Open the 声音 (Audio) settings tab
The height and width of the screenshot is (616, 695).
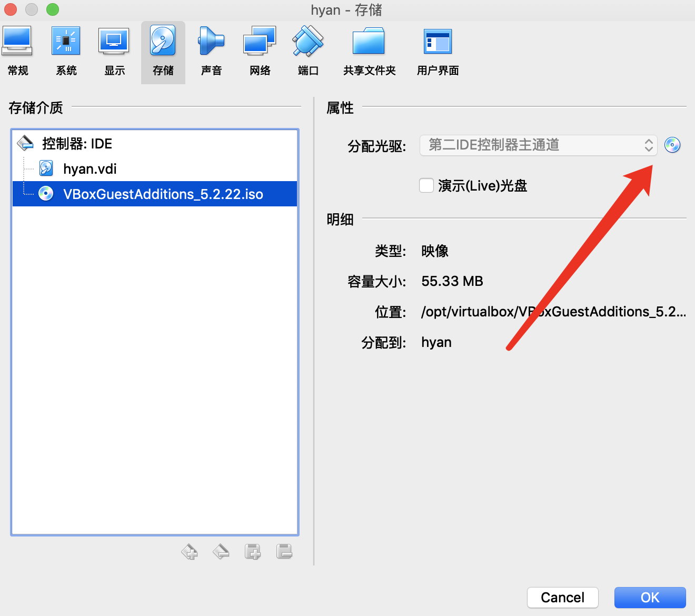pos(211,52)
